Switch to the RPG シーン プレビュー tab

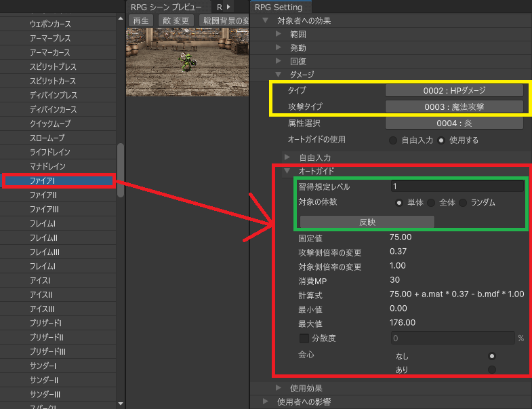click(x=166, y=7)
